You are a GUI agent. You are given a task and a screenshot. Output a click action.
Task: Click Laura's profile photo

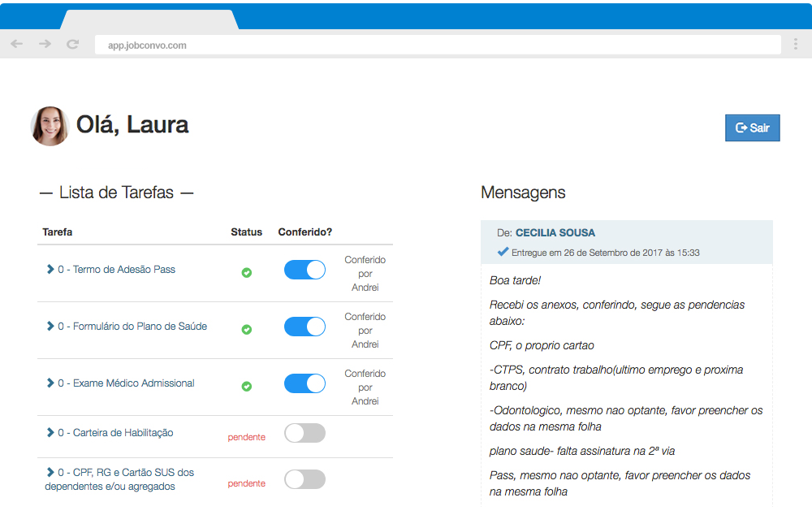coord(50,126)
